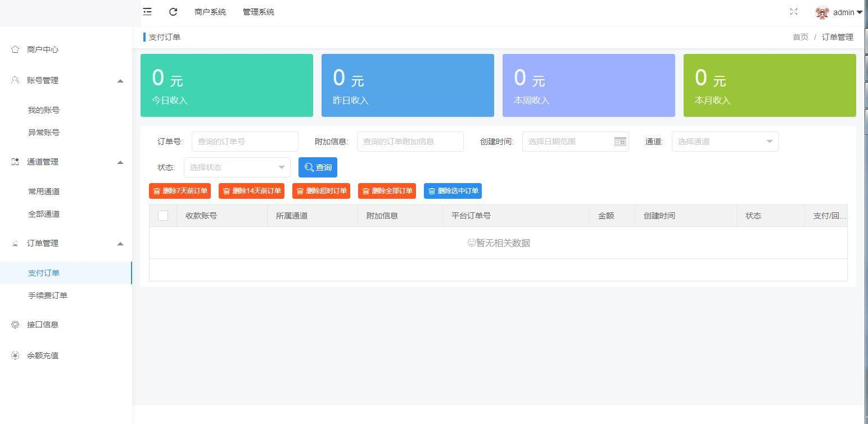Open the calendar picker for 创建时间
The width and height of the screenshot is (868, 424).
click(619, 142)
